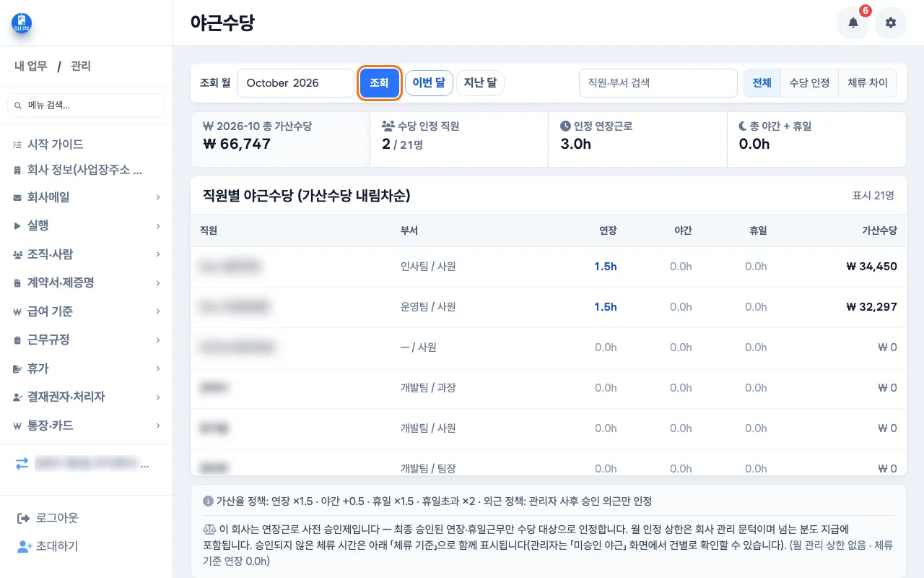The height and width of the screenshot is (578, 924).
Task: Select the 전체 filter
Action: point(762,83)
